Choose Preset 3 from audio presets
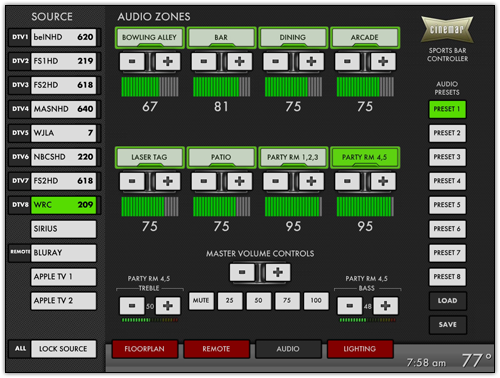Viewport: 500px width, 378px height. coord(447,157)
